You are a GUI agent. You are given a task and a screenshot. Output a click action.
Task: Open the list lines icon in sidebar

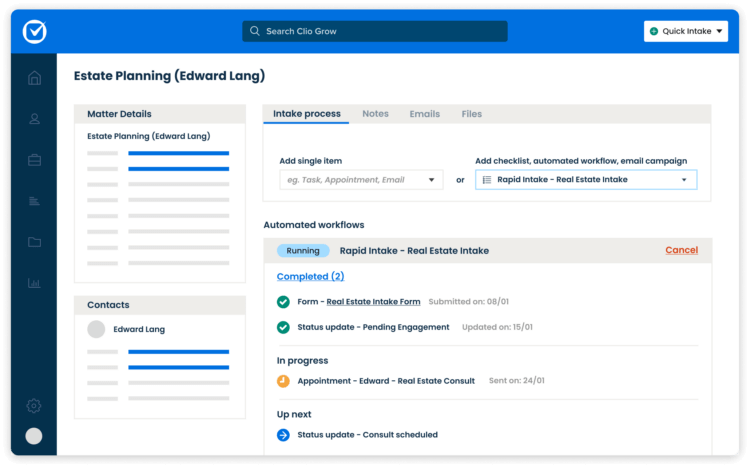[34, 201]
